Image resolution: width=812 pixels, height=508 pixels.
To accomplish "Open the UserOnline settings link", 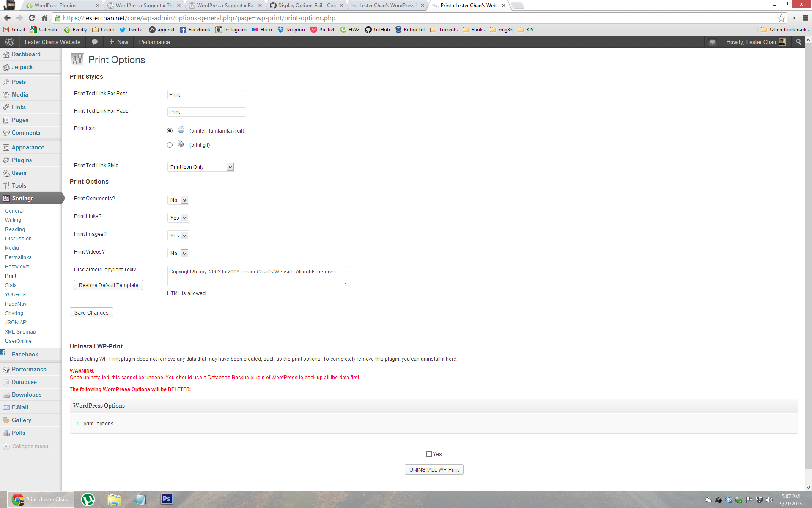I will [x=18, y=341].
